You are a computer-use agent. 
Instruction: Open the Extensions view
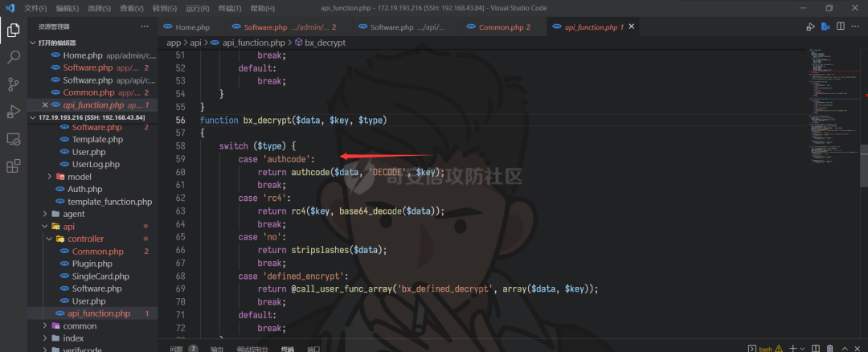14,166
